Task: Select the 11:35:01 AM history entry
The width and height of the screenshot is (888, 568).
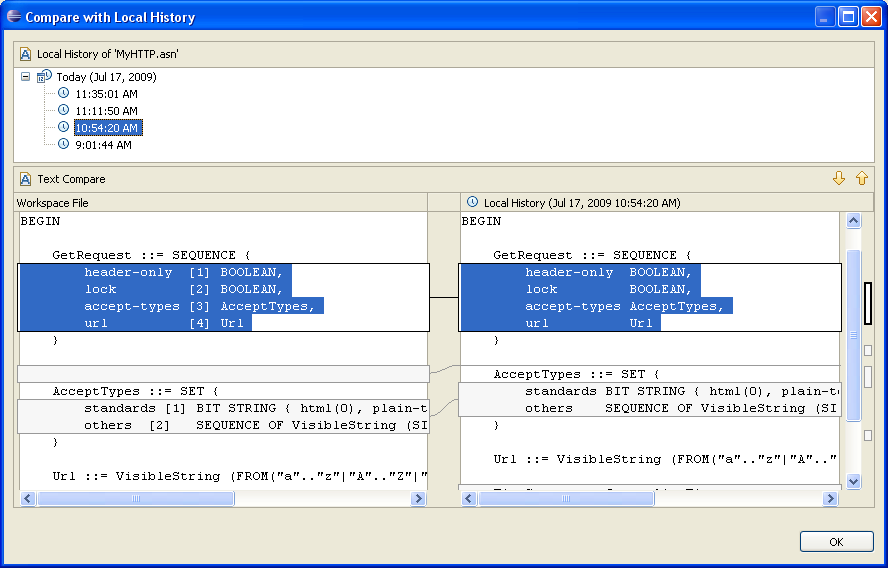Action: (x=106, y=94)
